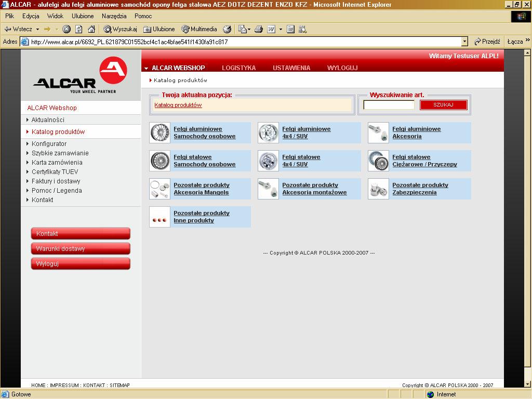Click the vertical scrollbar down arrow
The height and width of the screenshot is (399, 532).
527,384
